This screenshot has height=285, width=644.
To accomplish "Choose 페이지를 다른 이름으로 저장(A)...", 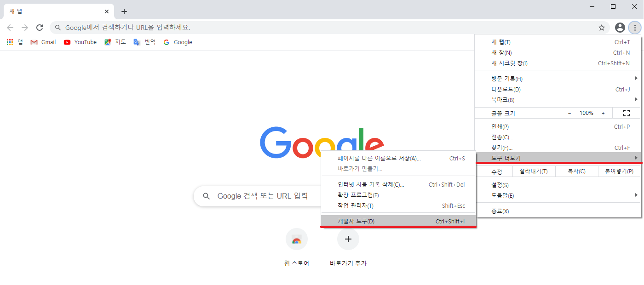I will [398, 159].
